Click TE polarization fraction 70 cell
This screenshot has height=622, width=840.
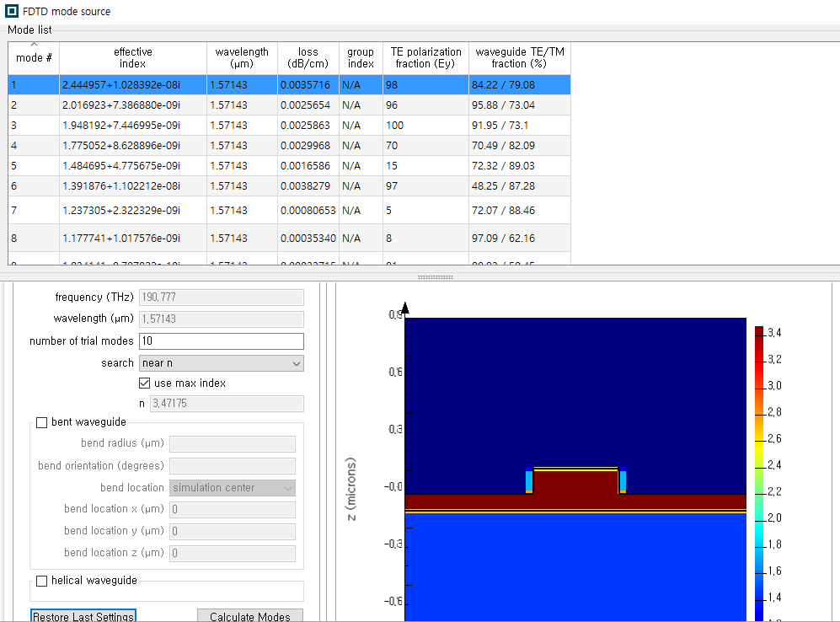[x=425, y=146]
